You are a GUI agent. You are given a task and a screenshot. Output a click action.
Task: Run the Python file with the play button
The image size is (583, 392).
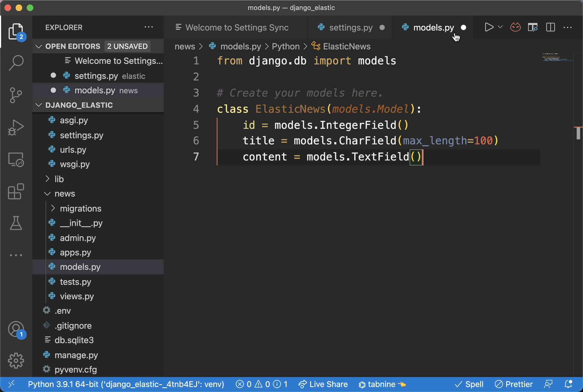[x=489, y=27]
